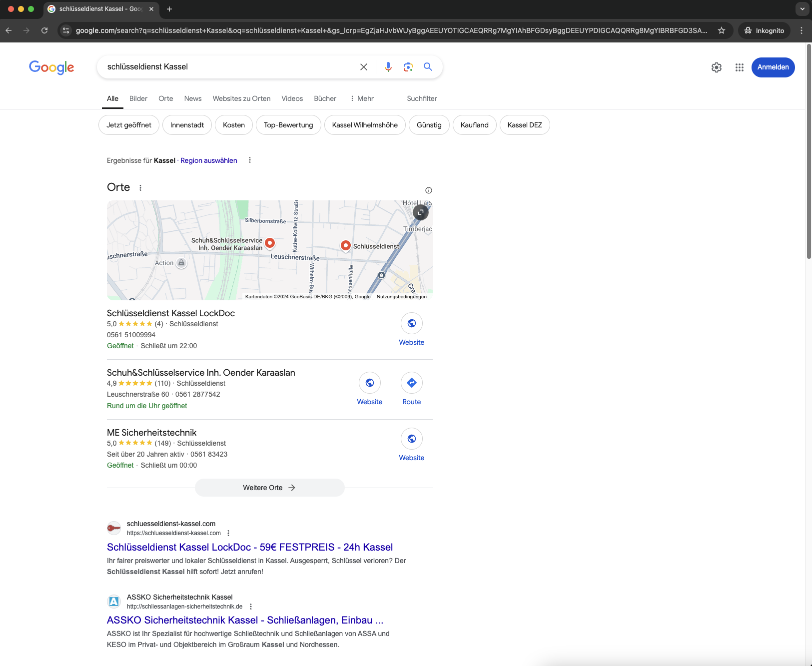Switch to Bücher tab

coord(325,98)
